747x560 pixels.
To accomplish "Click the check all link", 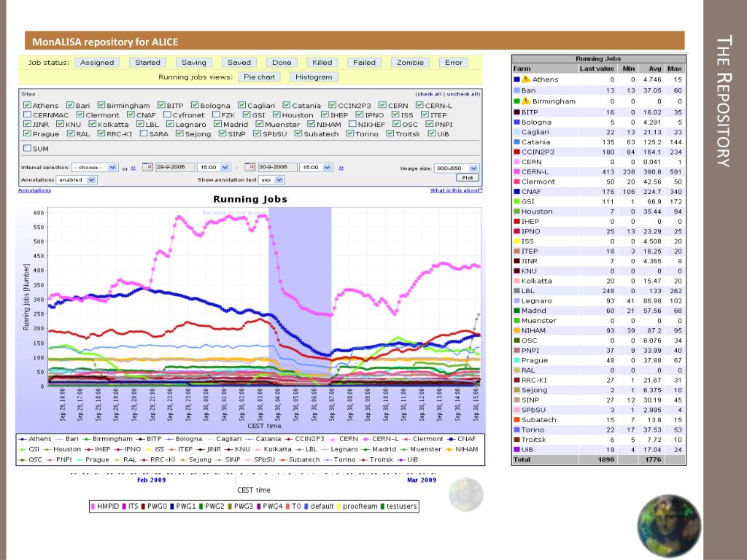I will (428, 94).
